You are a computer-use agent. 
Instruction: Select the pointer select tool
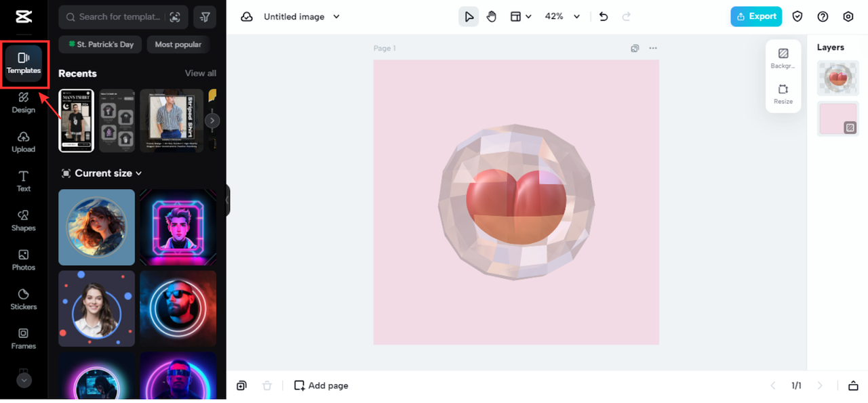pos(469,17)
